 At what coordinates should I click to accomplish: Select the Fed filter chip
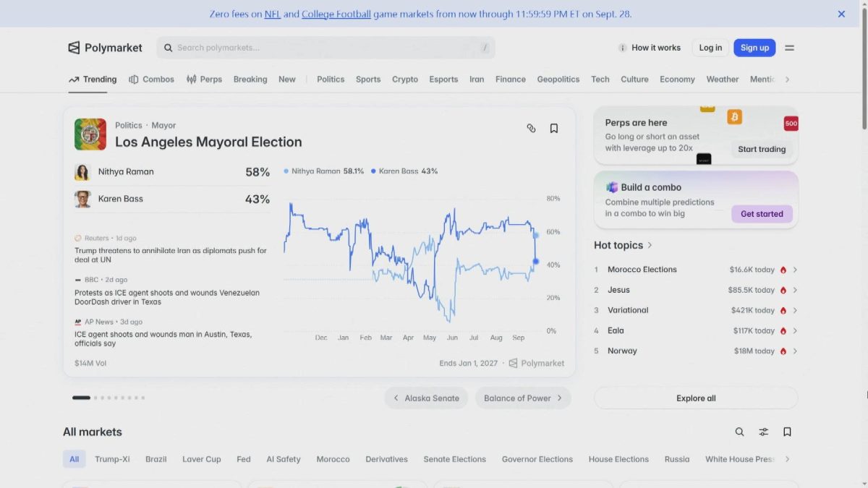click(244, 459)
